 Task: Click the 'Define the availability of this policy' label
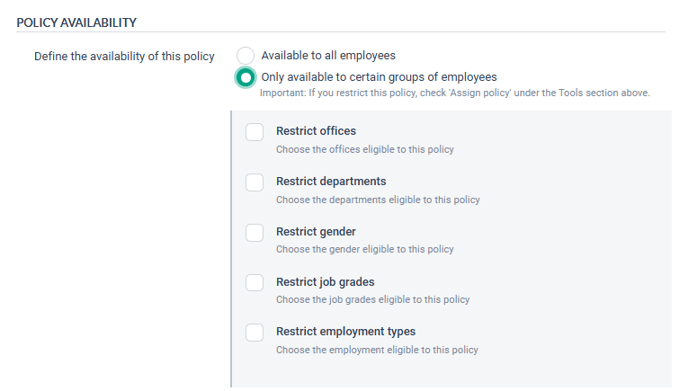pos(124,57)
